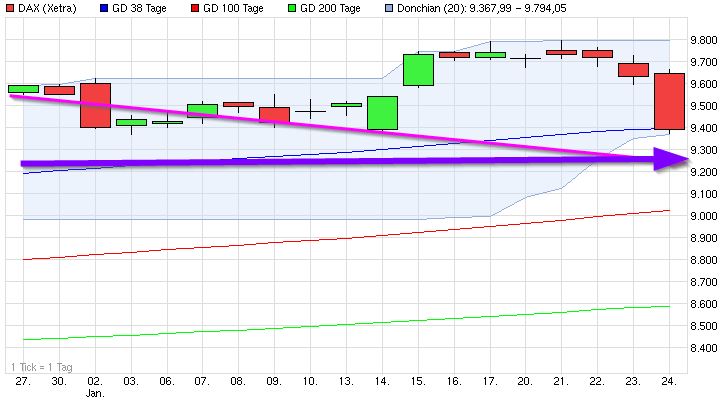Select the tall green candle above 15.
Image resolution: width=721 pixels, height=401 pixels.
click(x=417, y=69)
